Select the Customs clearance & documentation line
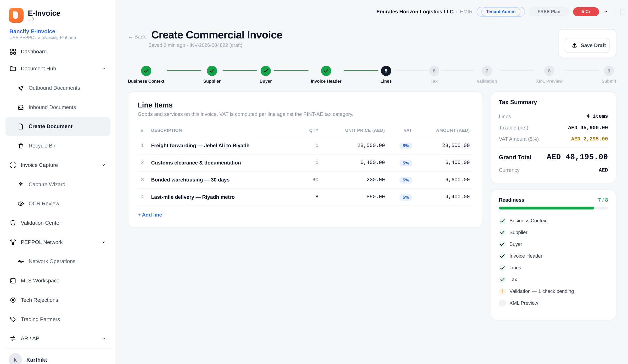This screenshot has width=628, height=364. click(x=305, y=163)
